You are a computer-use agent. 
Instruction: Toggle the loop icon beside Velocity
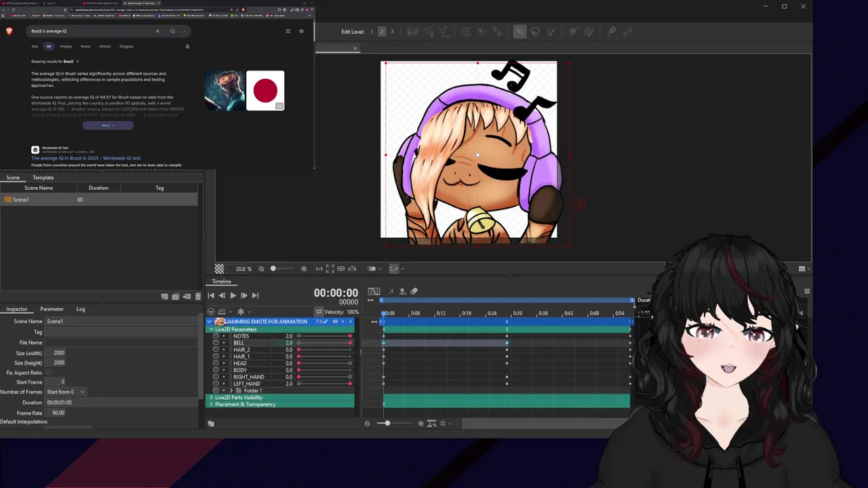[x=319, y=312]
